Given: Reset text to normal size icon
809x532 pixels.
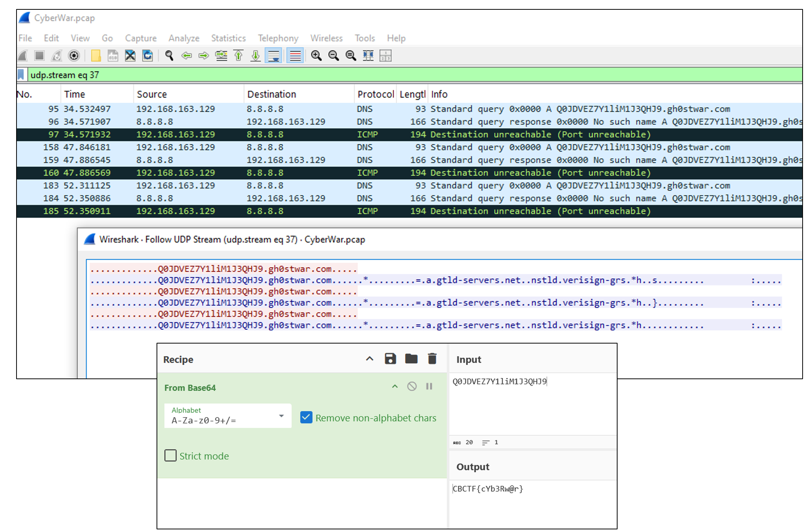Looking at the screenshot, I should pyautogui.click(x=351, y=56).
